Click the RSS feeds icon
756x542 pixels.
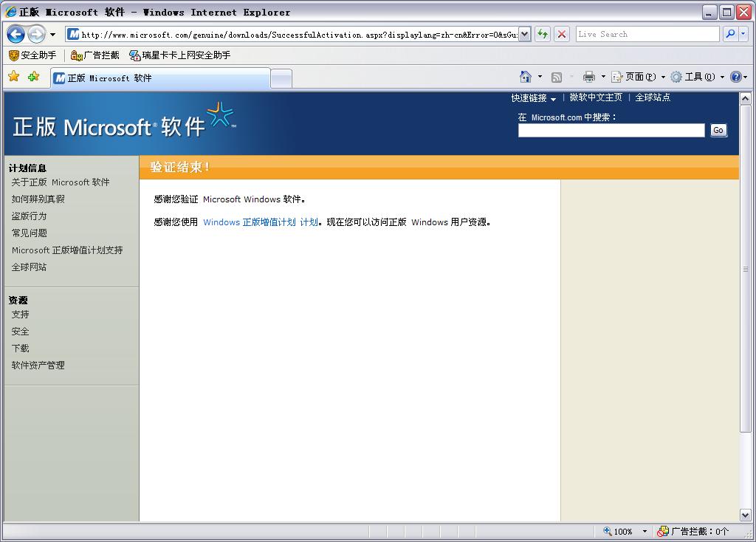click(557, 77)
